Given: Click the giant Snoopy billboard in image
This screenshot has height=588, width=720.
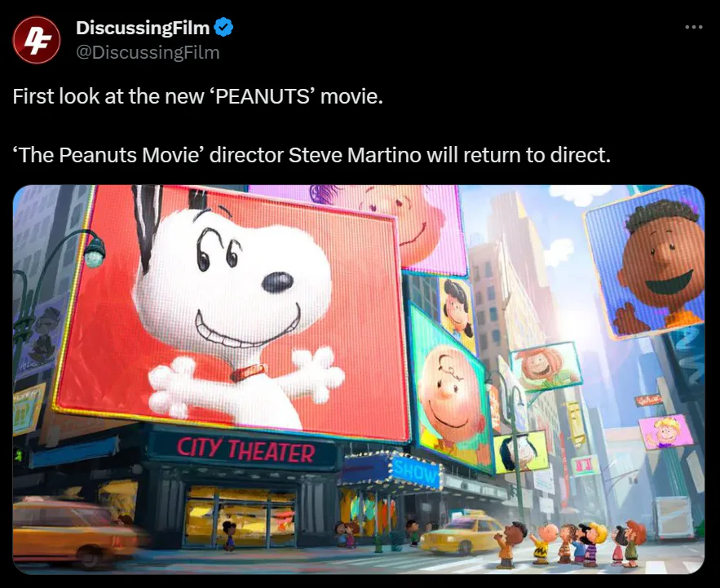Looking at the screenshot, I should (232, 312).
